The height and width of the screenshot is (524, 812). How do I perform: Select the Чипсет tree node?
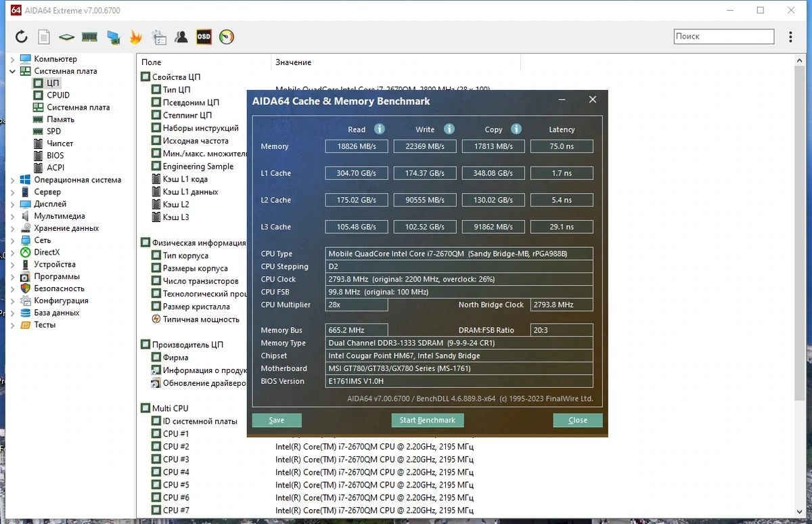[60, 144]
